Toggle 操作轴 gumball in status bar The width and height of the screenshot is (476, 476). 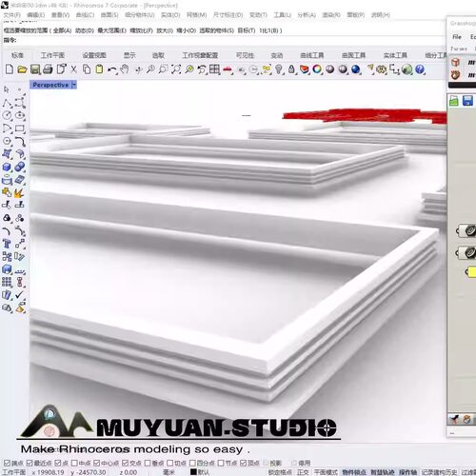408,472
